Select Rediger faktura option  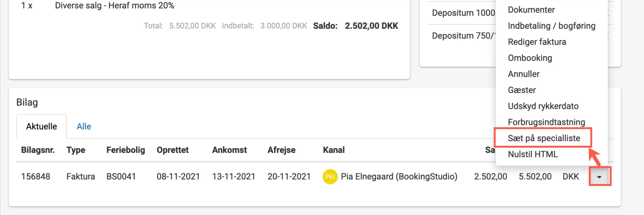pyautogui.click(x=537, y=42)
